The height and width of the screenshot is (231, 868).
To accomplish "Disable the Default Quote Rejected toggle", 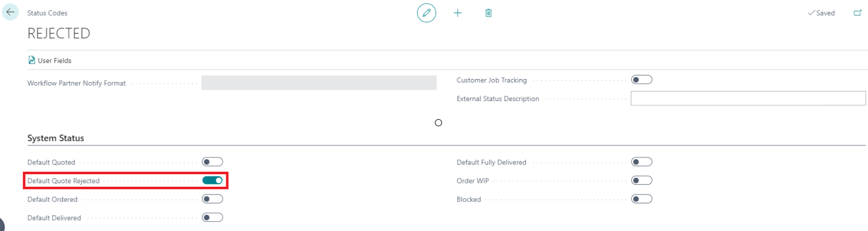I will tap(213, 180).
